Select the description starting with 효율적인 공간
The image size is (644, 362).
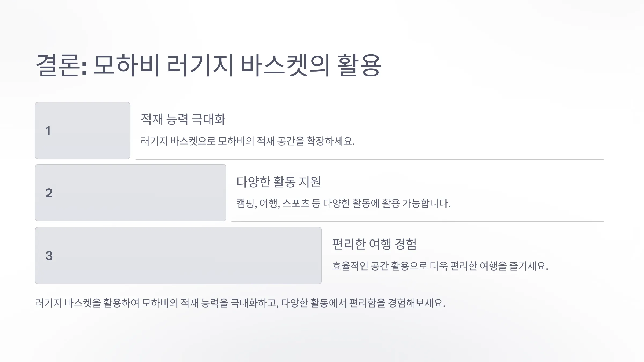(x=440, y=266)
